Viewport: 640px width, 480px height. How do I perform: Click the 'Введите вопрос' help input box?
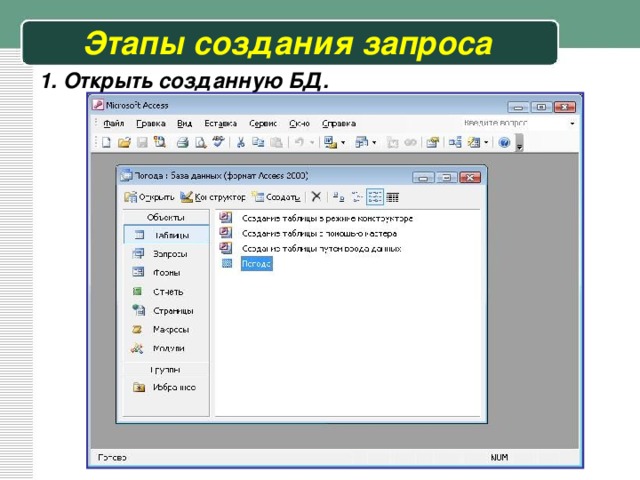tap(514, 123)
